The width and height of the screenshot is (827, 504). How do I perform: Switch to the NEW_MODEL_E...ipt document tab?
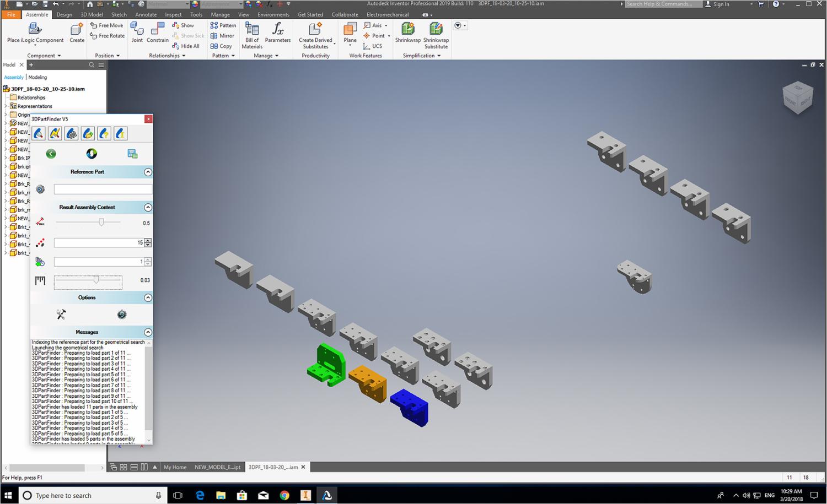217,467
